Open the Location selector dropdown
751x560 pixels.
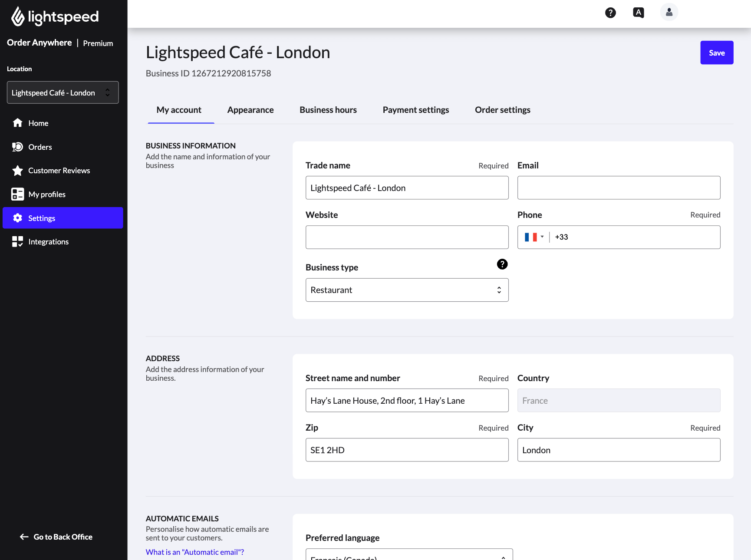tap(63, 92)
